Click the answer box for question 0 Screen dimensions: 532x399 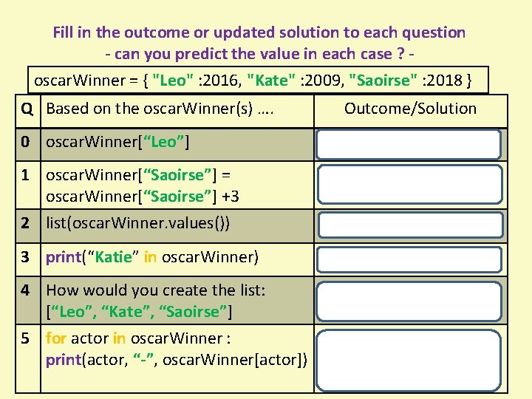(409, 144)
